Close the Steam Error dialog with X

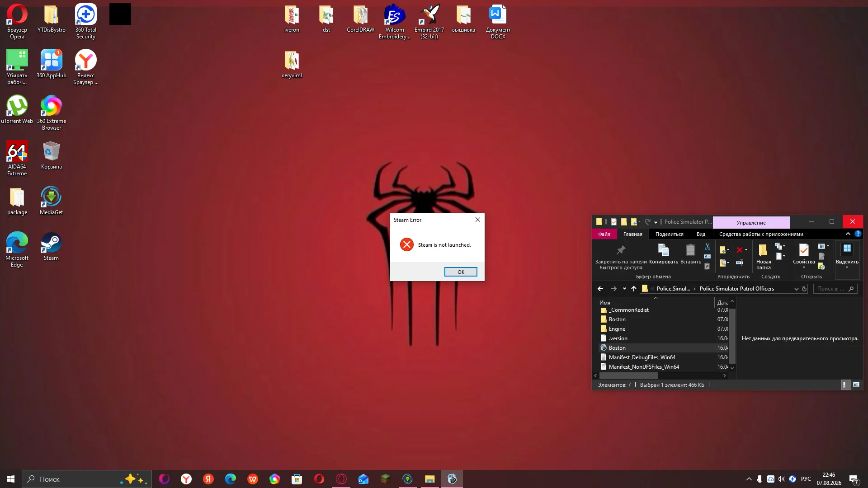[x=477, y=220]
